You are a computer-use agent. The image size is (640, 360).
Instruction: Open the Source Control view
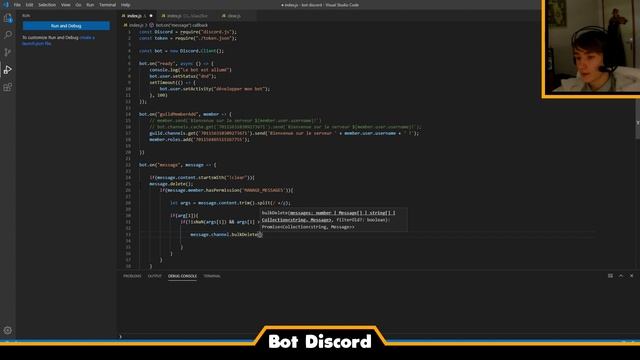(8, 52)
